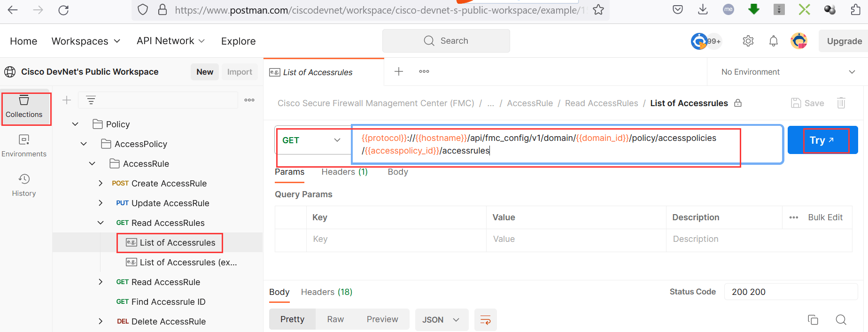
Task: Click Read AccessRules breadcrumb link
Action: coord(602,103)
